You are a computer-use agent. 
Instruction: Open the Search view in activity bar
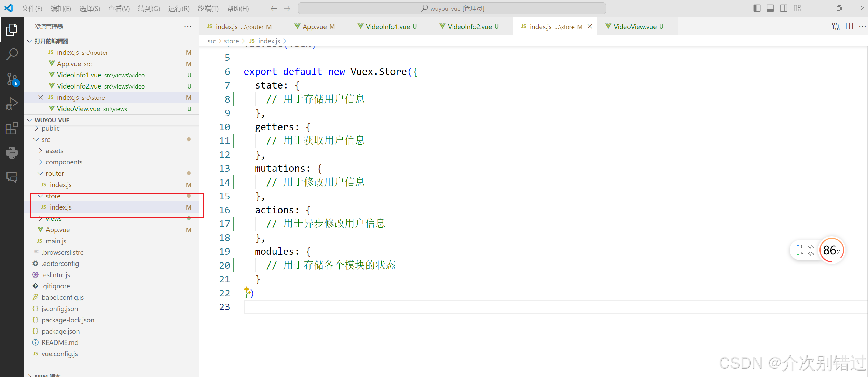click(x=12, y=54)
